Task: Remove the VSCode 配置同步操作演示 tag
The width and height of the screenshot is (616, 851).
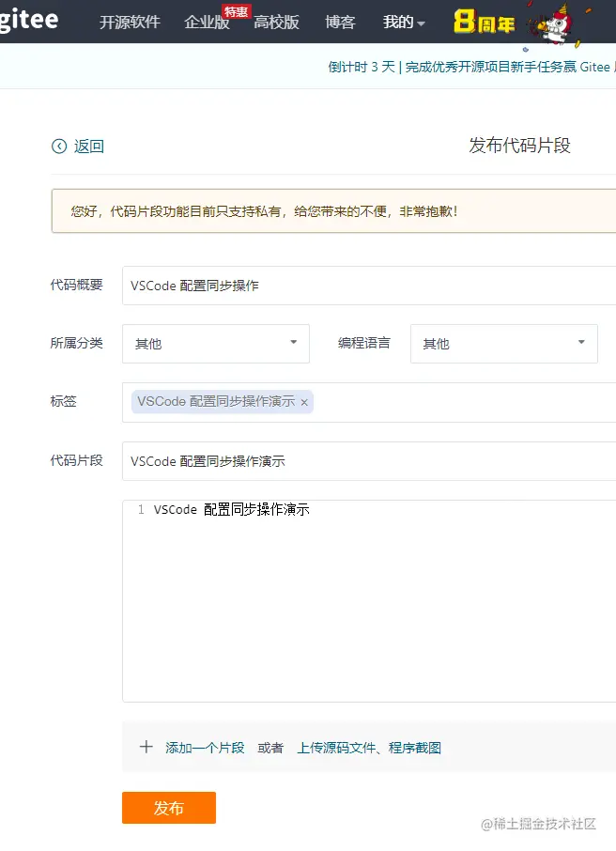Action: (304, 402)
